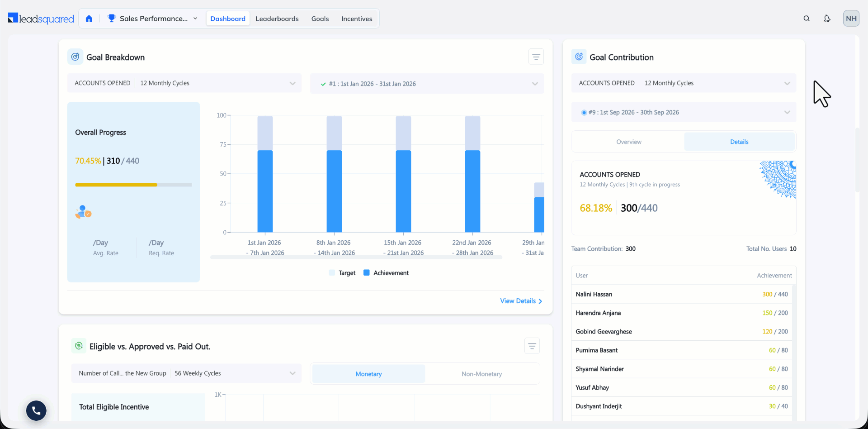Image resolution: width=868 pixels, height=429 pixels.
Task: Click the 1st Jan 2026 achievement bar
Action: pos(265,191)
